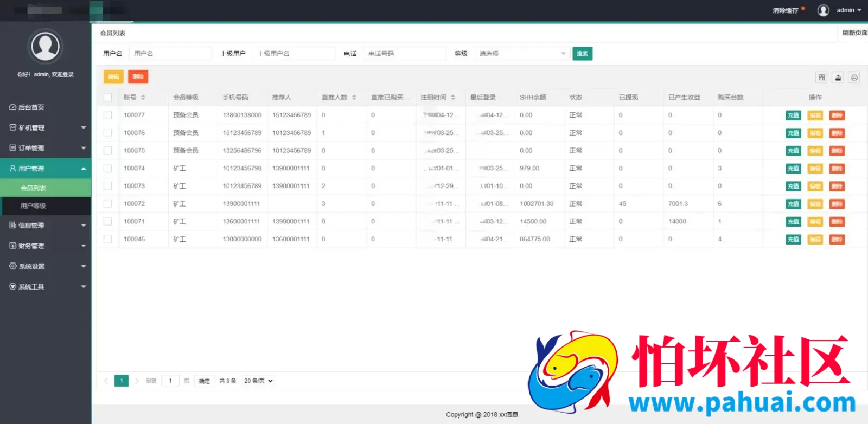
Task: Sort by 直推人数 column arrows
Action: (354, 98)
